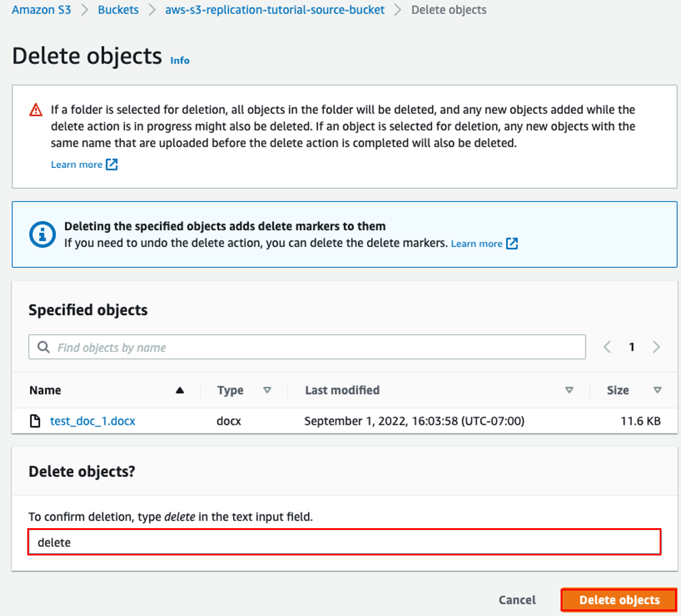Open aws-s3-replication-tutorial-source-bucket breadcrumb
The image size is (681, 616).
(275, 9)
